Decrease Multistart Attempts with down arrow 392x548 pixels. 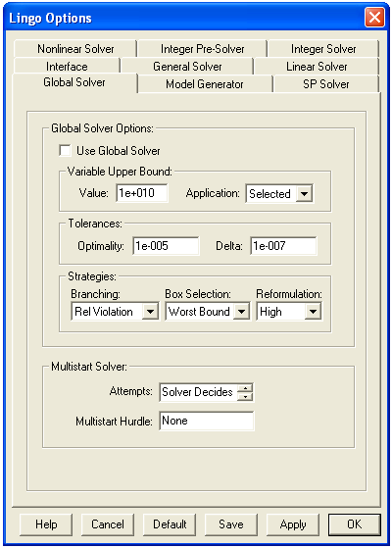245,396
